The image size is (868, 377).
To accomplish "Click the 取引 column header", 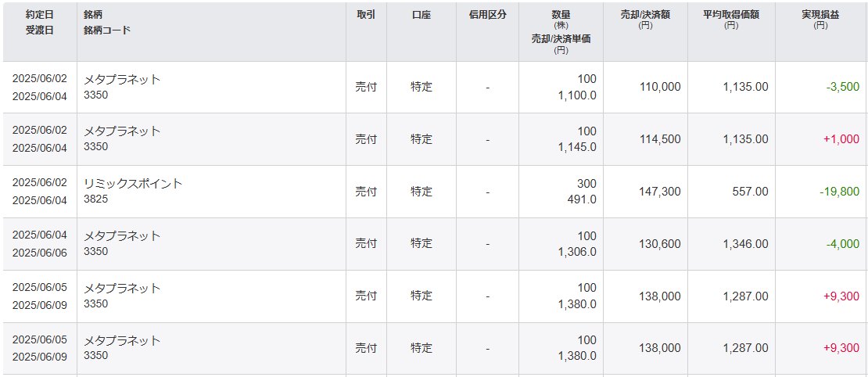I will [x=366, y=14].
